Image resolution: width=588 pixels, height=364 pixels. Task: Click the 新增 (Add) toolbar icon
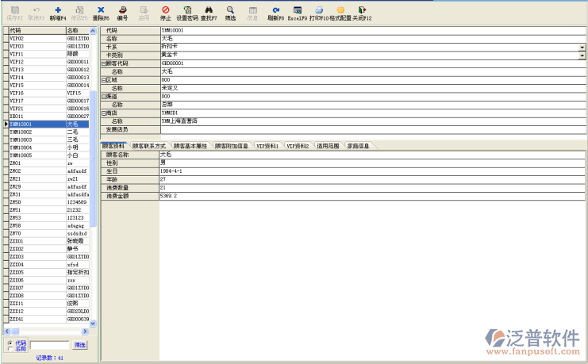pyautogui.click(x=57, y=10)
